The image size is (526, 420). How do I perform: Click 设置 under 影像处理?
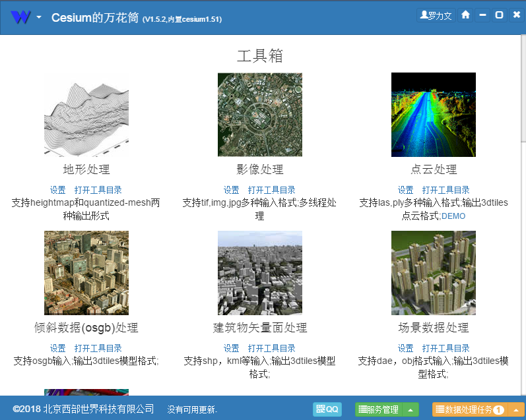pos(232,190)
